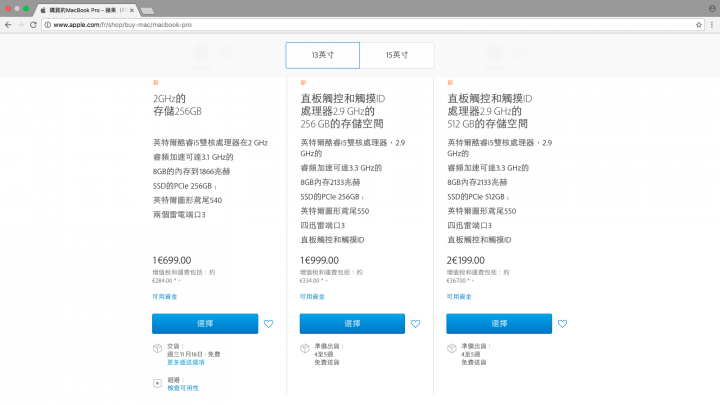Image resolution: width=720 pixels, height=405 pixels.
Task: Open the Chrome three-dot menu
Action: click(712, 25)
